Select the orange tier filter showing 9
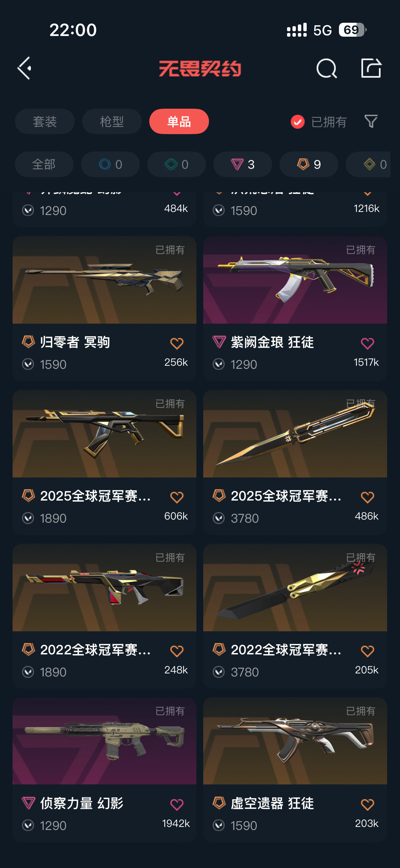 click(309, 164)
